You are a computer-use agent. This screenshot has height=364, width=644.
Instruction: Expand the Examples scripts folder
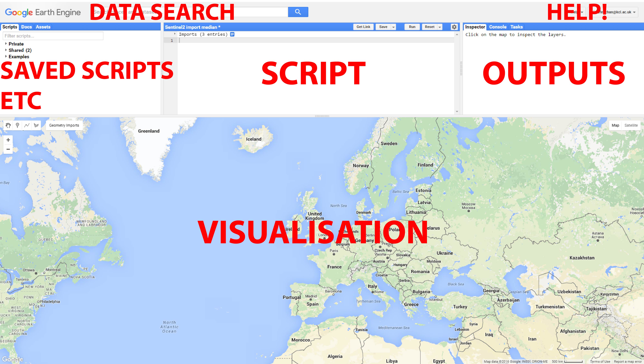click(6, 56)
